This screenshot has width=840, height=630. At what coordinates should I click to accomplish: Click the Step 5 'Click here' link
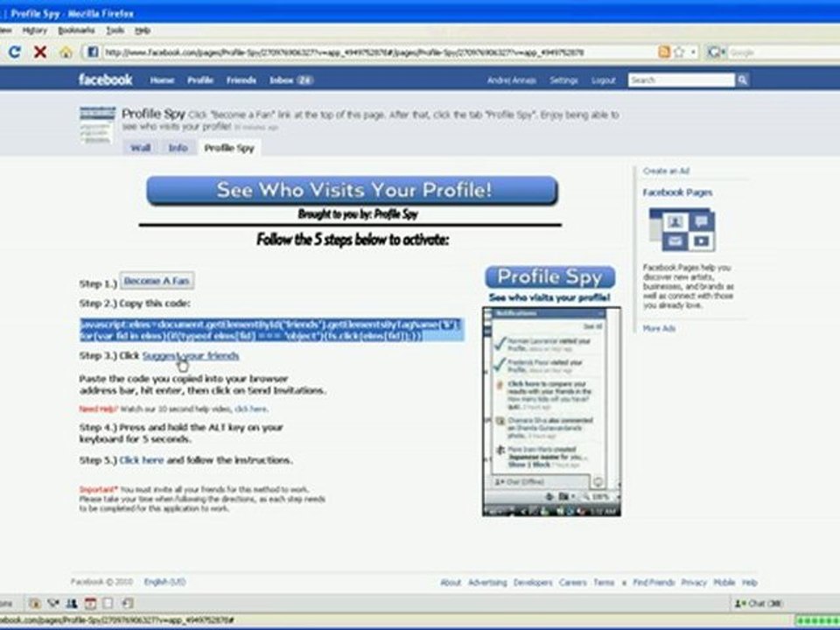tap(142, 460)
